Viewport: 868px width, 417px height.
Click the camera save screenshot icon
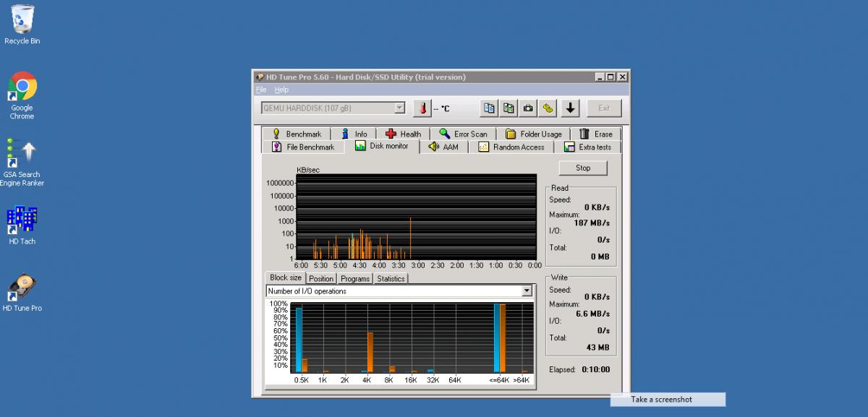click(529, 108)
